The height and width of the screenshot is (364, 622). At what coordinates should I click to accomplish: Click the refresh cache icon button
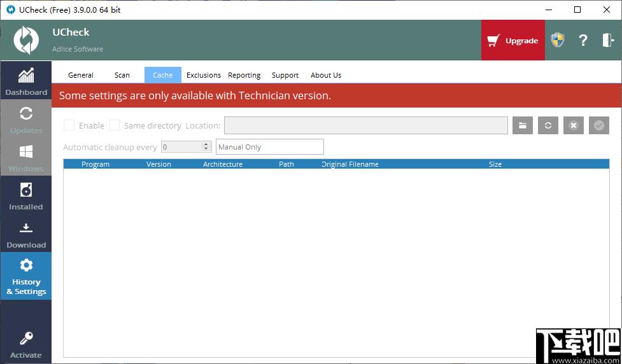tap(548, 125)
